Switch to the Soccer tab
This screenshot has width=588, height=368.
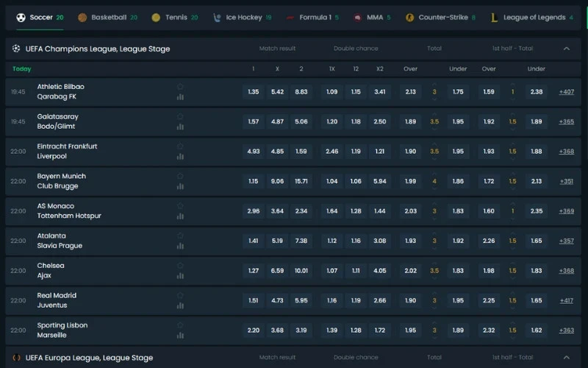40,17
